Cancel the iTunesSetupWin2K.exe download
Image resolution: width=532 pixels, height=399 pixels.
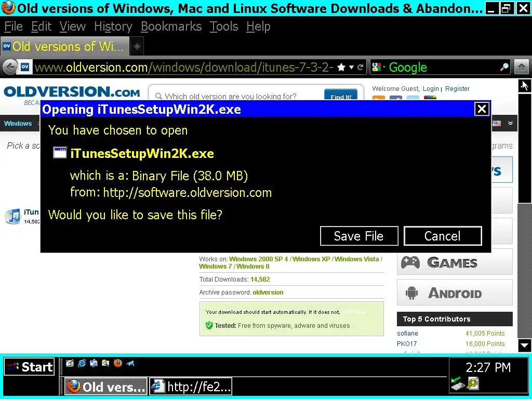pyautogui.click(x=443, y=236)
